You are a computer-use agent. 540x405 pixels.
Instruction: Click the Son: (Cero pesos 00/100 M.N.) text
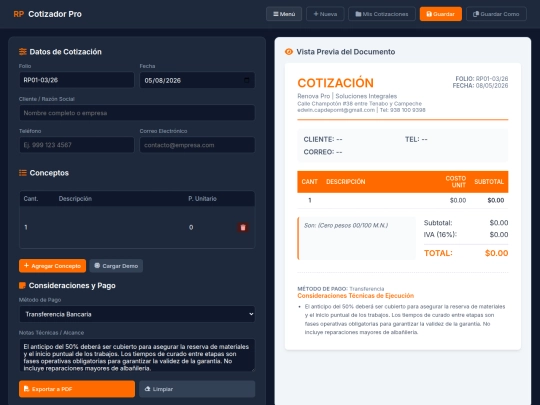click(346, 226)
